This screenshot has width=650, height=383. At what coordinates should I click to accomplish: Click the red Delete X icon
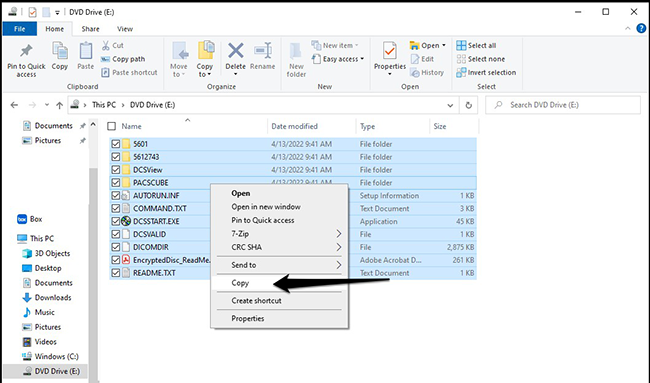tap(235, 51)
